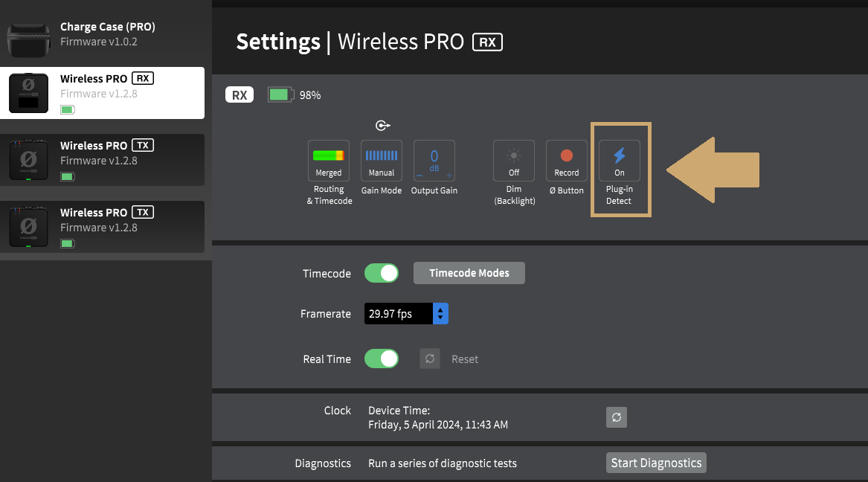Click the Firmware v1.0.2 text

click(98, 42)
